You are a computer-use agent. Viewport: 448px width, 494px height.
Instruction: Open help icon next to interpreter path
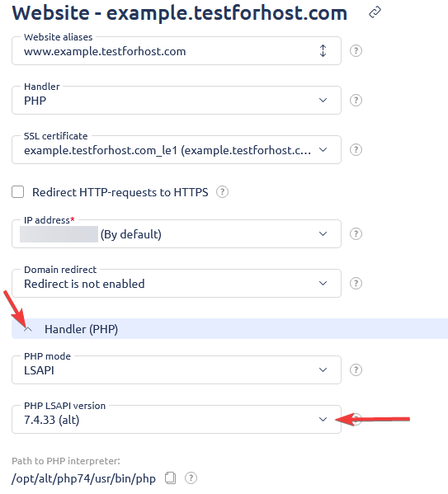(191, 478)
